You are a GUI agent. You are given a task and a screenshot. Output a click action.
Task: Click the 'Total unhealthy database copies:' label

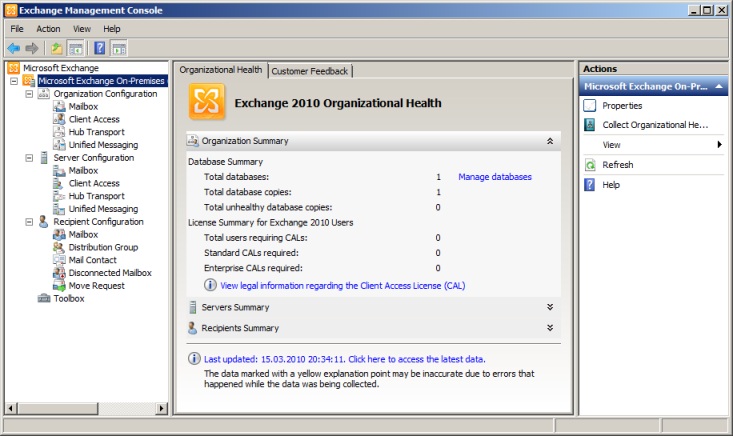tap(268, 207)
